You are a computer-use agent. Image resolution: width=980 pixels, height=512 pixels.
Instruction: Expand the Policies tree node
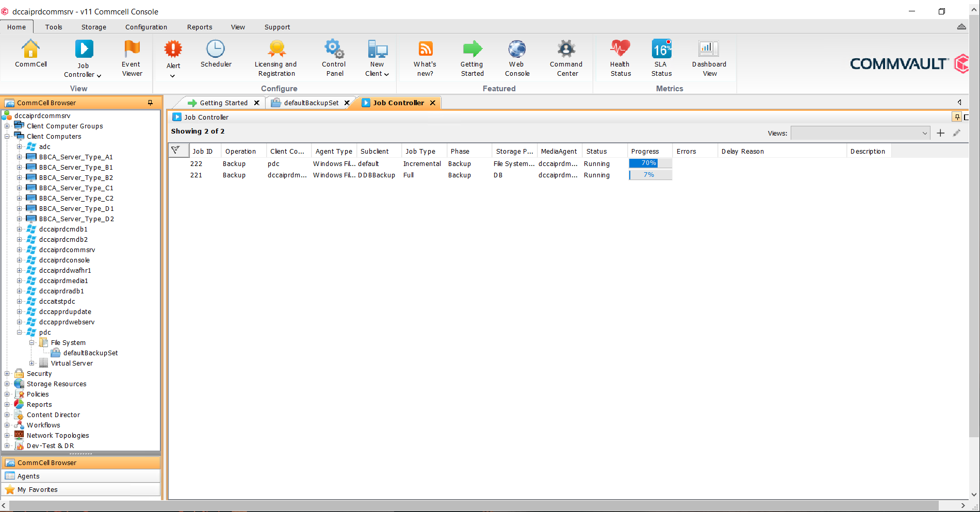7,394
